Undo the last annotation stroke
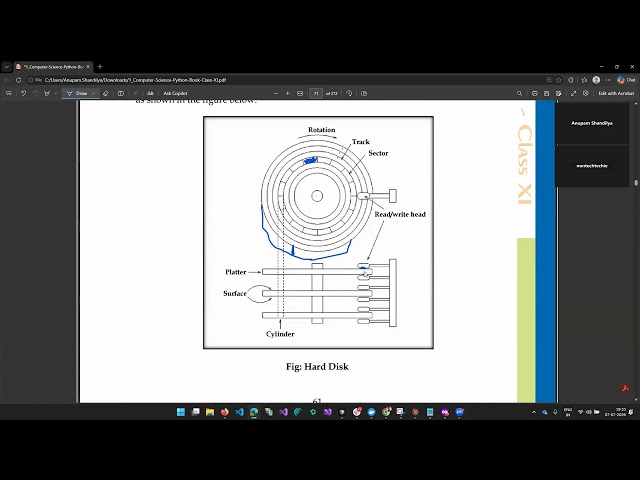 (23, 93)
